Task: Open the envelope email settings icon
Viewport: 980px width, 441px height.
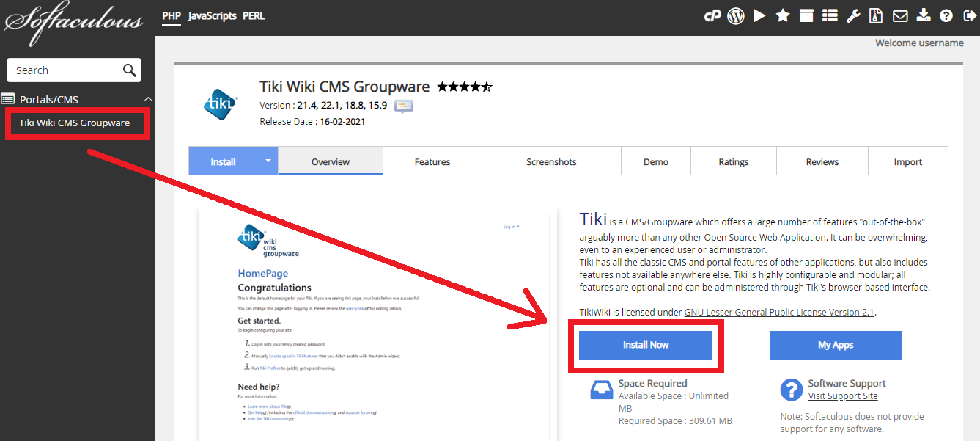Action: click(x=899, y=15)
